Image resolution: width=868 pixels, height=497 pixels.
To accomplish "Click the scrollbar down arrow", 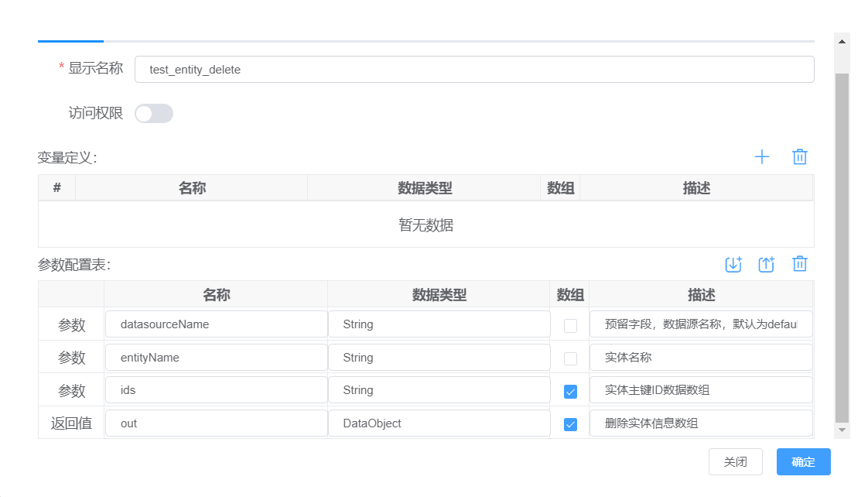I will pyautogui.click(x=842, y=430).
